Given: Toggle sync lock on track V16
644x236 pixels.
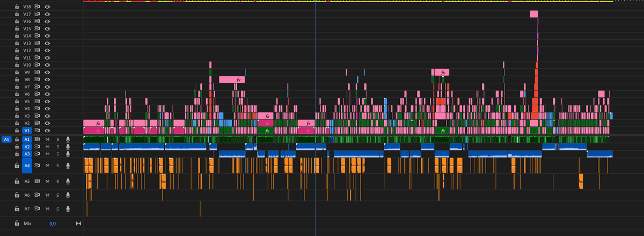Looking at the screenshot, I should (x=38, y=20).
